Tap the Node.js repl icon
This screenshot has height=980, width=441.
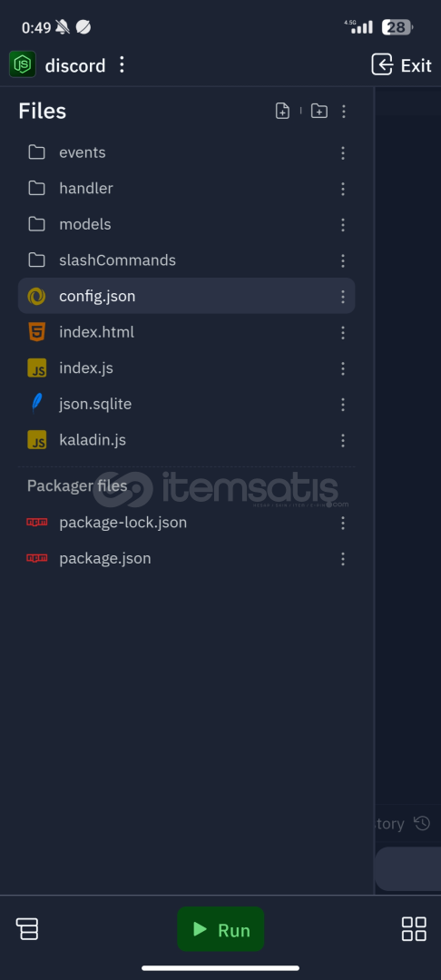[23, 64]
